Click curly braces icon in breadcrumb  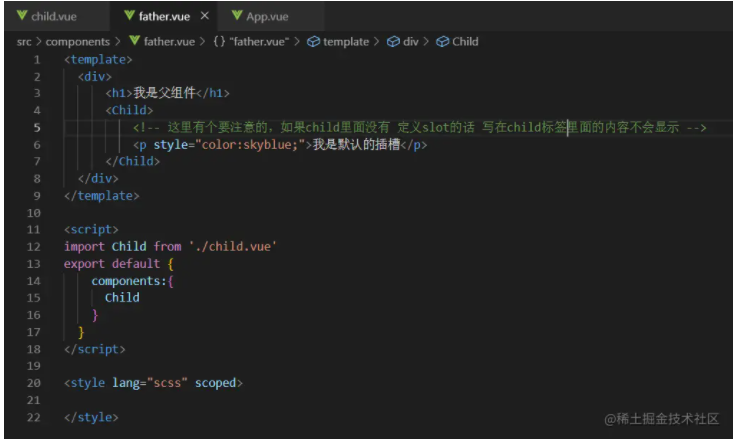[x=219, y=41]
